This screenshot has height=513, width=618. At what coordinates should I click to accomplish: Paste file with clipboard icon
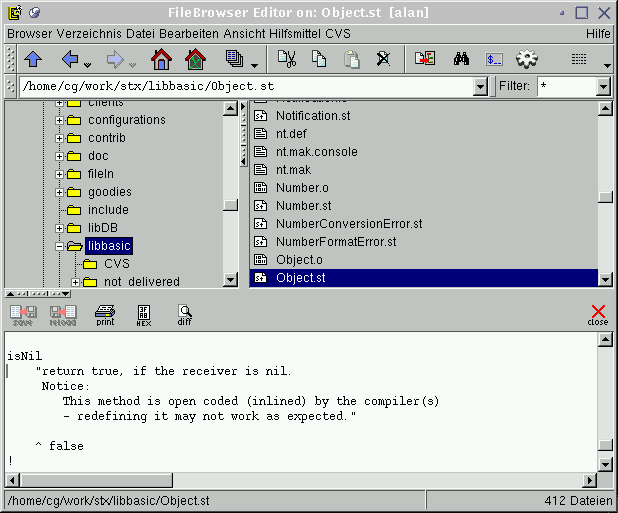[x=352, y=59]
